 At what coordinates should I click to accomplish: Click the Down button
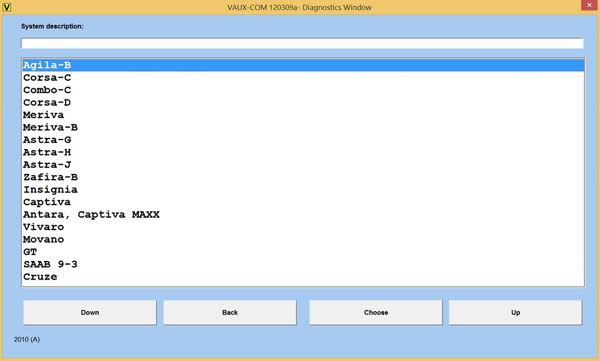(90, 312)
